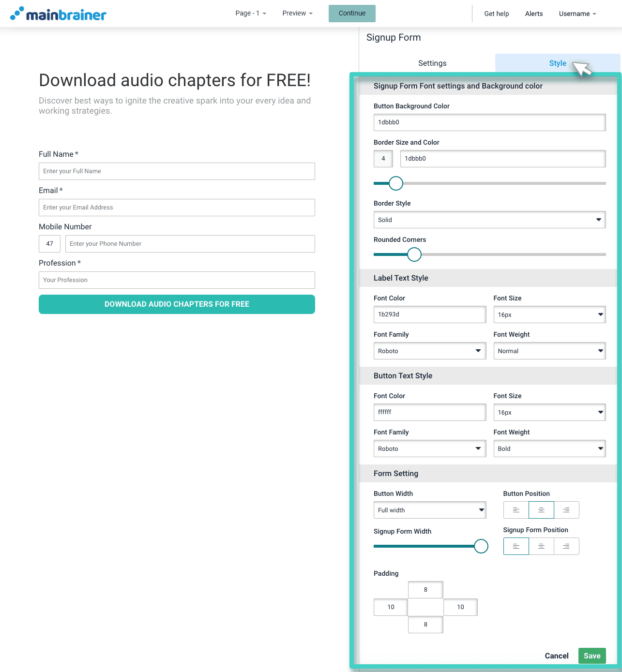Viewport: 622px width, 672px height.
Task: Open the Button Width dropdown
Action: (x=429, y=510)
